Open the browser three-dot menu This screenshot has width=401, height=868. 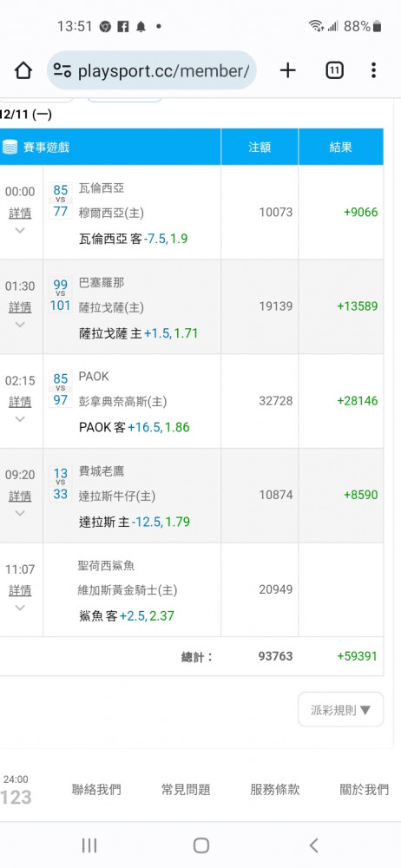[x=373, y=70]
